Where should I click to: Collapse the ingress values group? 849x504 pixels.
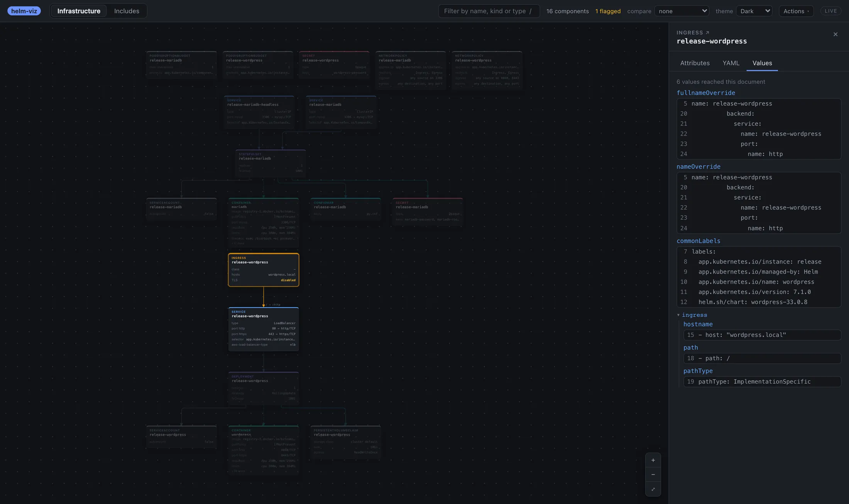point(678,315)
